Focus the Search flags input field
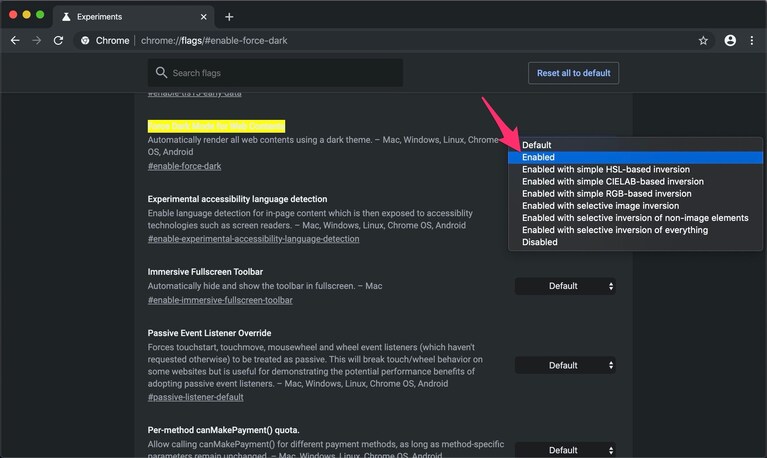Viewport: 767px width, 458px height. click(275, 73)
